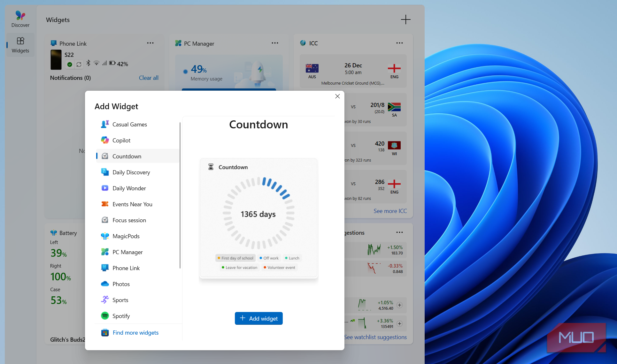Open See watchlist suggestions link
Screen dimensions: 617x364
(375, 337)
